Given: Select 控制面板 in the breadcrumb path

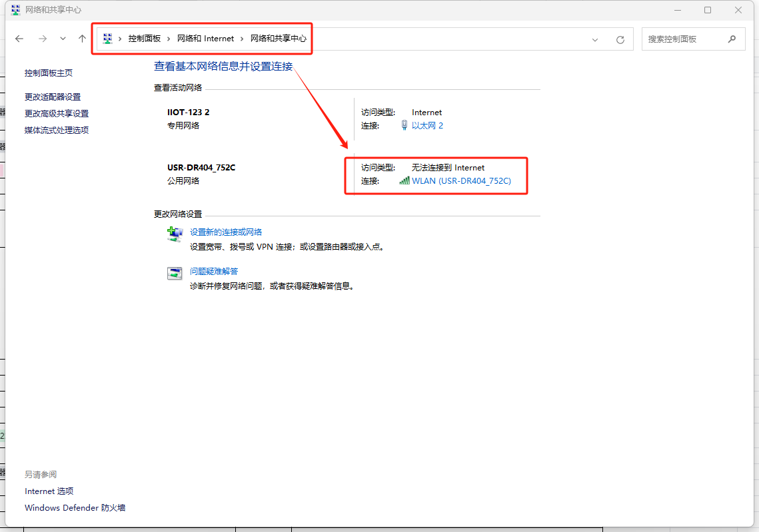Looking at the screenshot, I should pyautogui.click(x=145, y=39).
